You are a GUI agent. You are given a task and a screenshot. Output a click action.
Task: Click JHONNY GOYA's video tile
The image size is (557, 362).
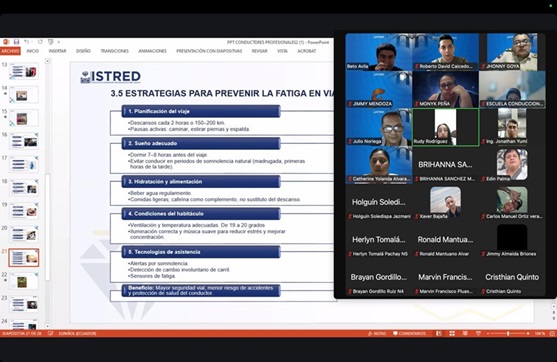click(512, 52)
